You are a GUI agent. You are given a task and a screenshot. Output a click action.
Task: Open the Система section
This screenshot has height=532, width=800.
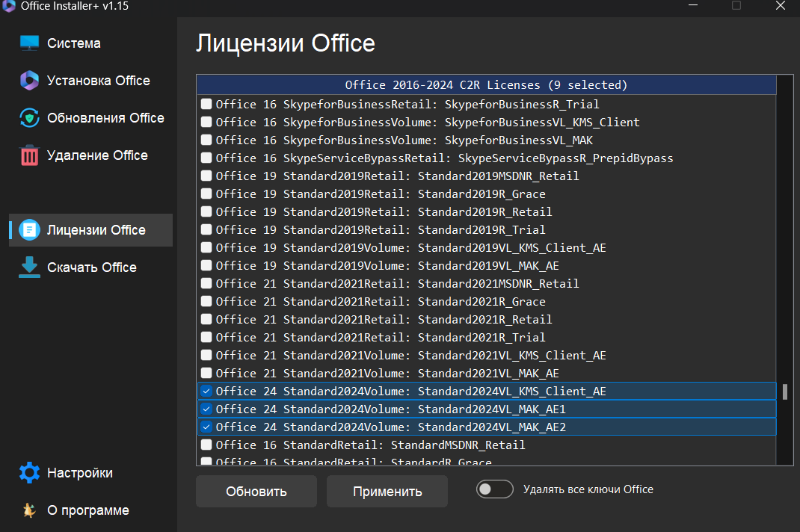point(90,43)
